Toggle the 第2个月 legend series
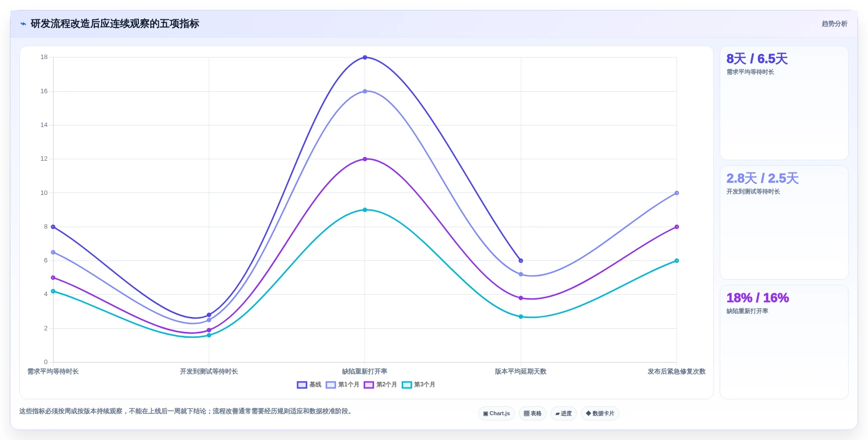 click(380, 385)
